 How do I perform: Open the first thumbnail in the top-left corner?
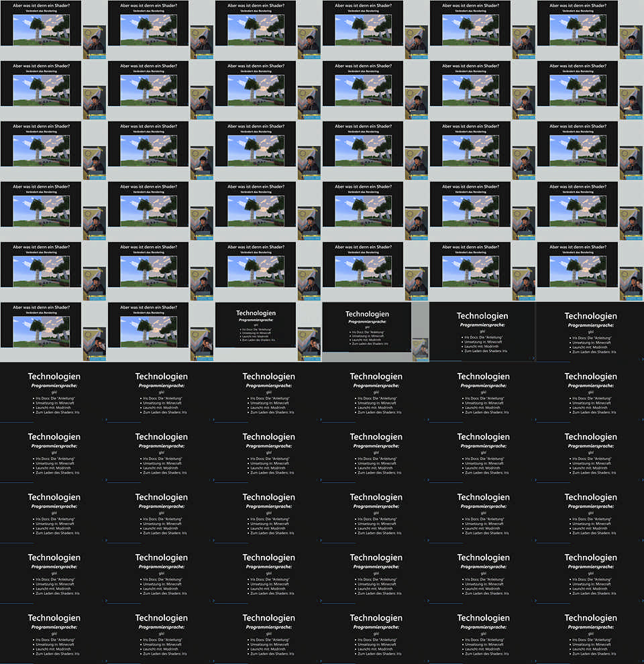click(x=54, y=30)
